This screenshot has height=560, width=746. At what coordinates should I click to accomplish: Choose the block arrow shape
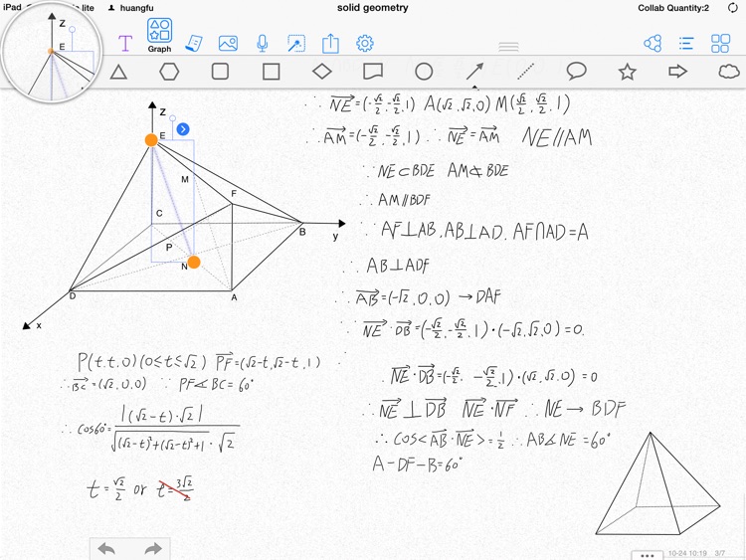click(678, 72)
